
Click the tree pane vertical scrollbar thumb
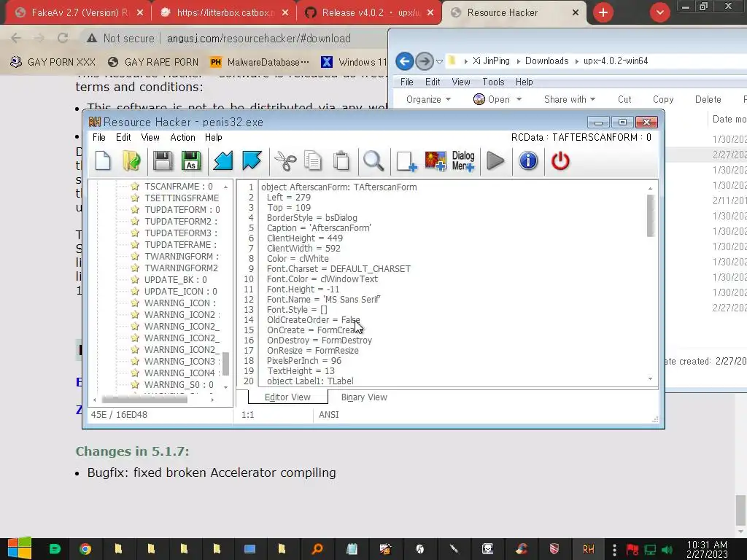click(226, 364)
